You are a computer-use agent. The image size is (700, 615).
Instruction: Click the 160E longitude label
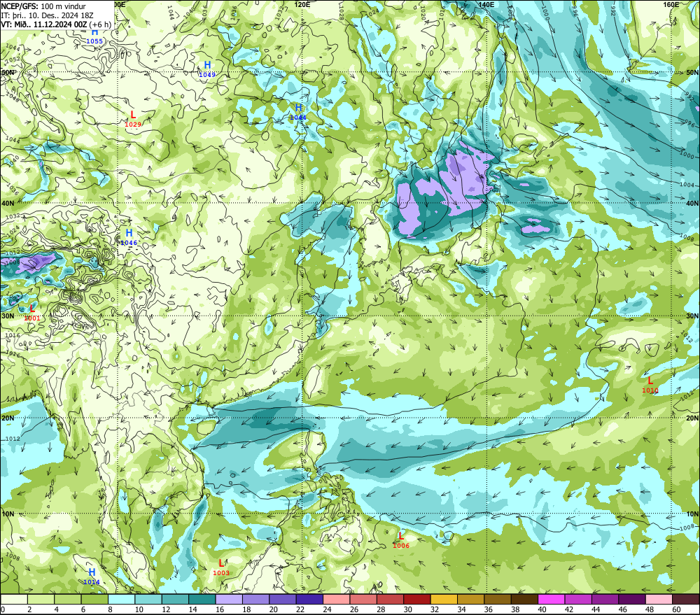[671, 4]
